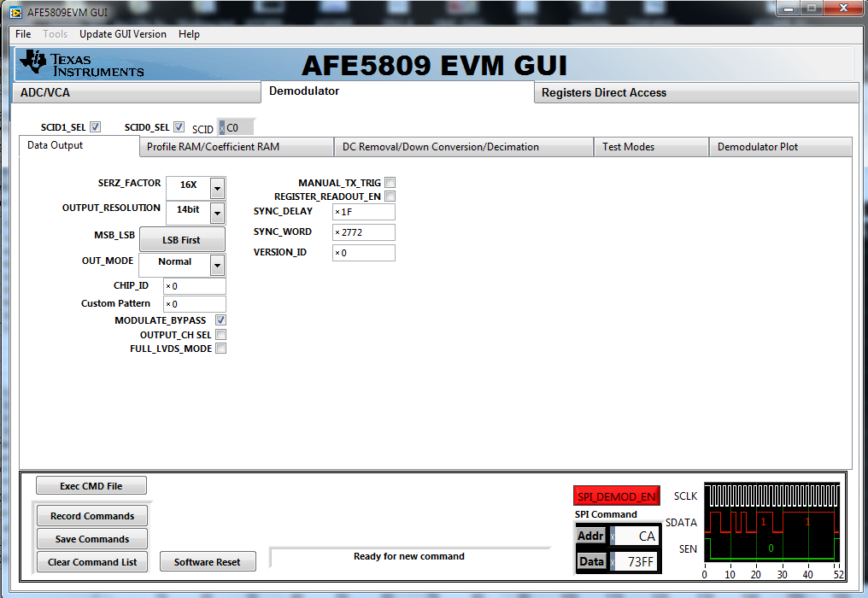Screen dimensions: 868x598
Task: Uncheck the MODULATE_BYPASS checkbox
Action: 221,320
